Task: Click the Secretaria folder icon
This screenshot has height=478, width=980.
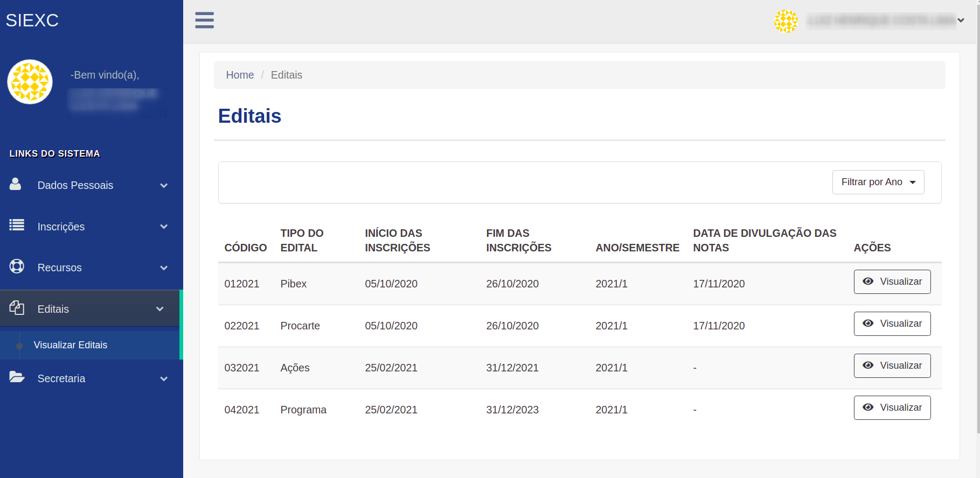Action: pyautogui.click(x=17, y=377)
